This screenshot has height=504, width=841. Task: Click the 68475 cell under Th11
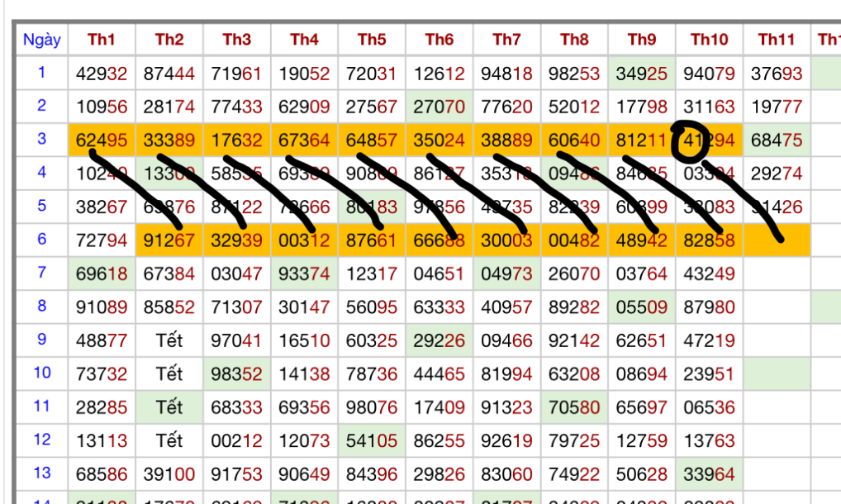point(777,140)
